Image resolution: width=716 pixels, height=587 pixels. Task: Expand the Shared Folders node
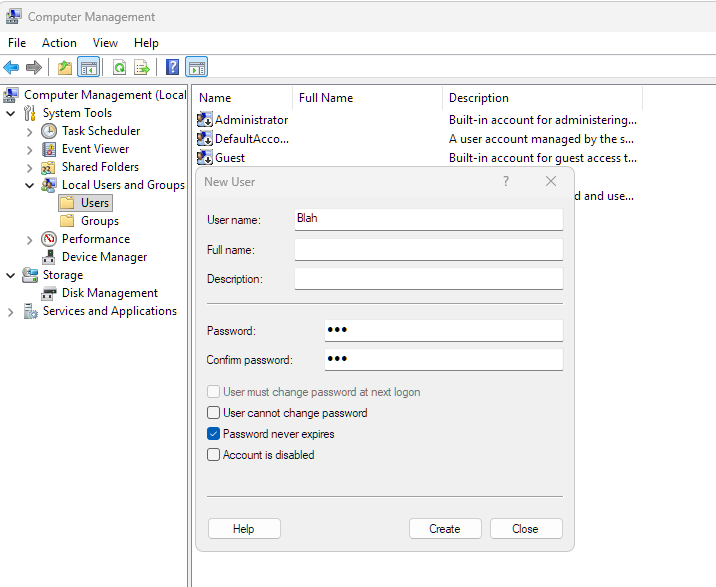coord(30,168)
